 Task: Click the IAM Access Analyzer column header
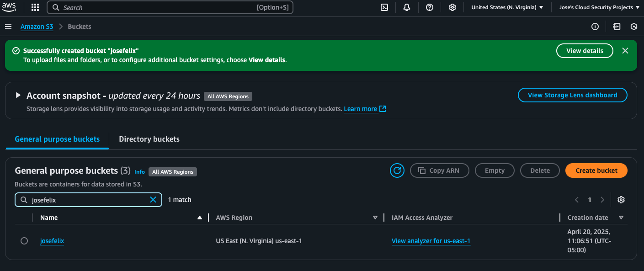[422, 218]
